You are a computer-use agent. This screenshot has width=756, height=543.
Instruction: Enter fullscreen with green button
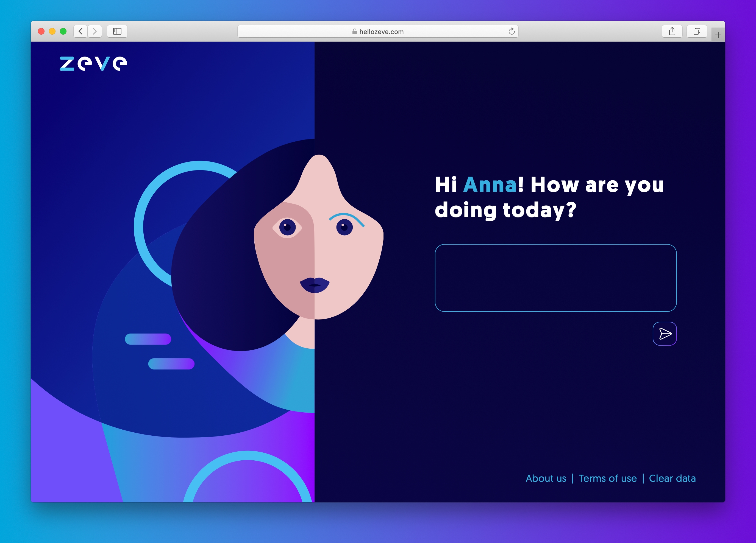point(63,31)
